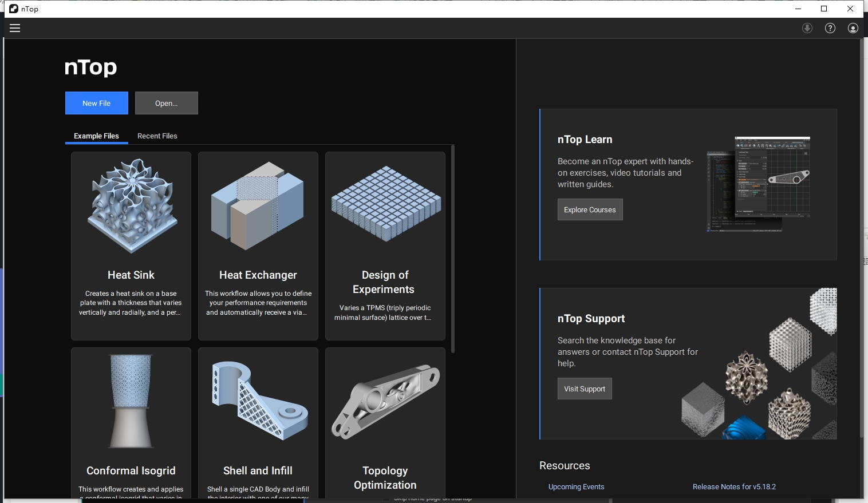Open the Heat Exchanger example file

click(x=258, y=246)
